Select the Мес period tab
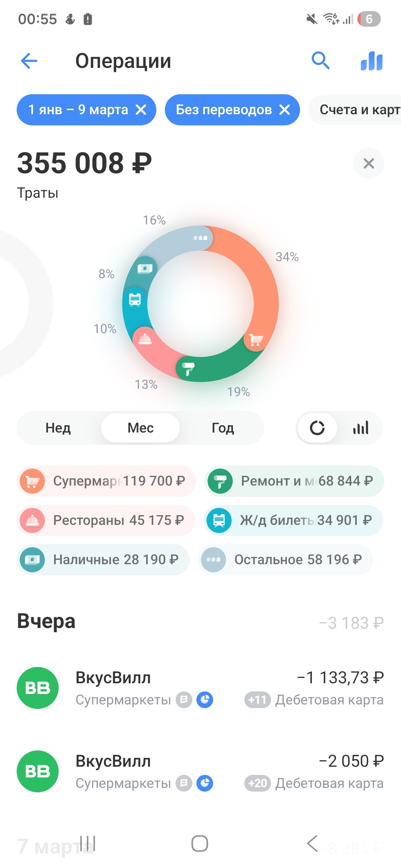This screenshot has height=868, width=401. click(140, 428)
